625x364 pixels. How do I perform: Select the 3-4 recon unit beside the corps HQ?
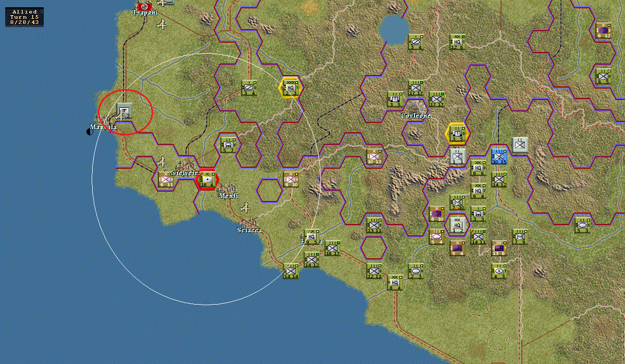click(249, 87)
